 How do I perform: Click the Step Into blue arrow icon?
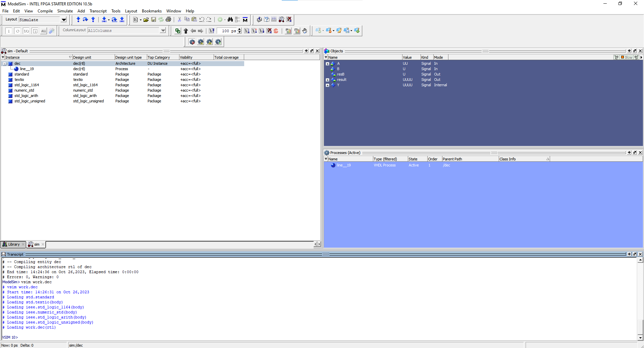(x=78, y=20)
